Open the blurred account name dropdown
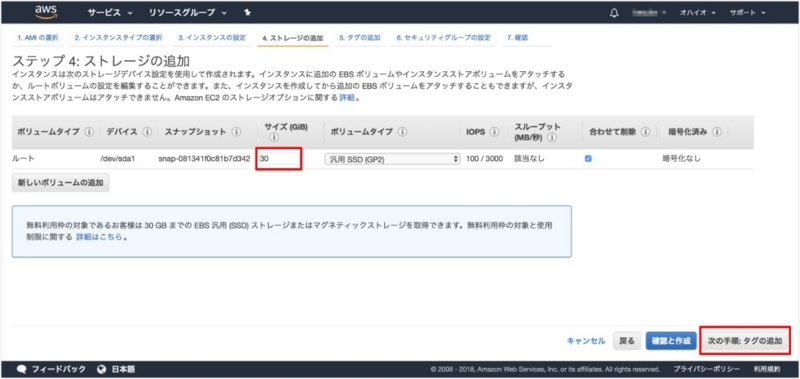Viewport: 800px width, 379px height. [x=649, y=13]
